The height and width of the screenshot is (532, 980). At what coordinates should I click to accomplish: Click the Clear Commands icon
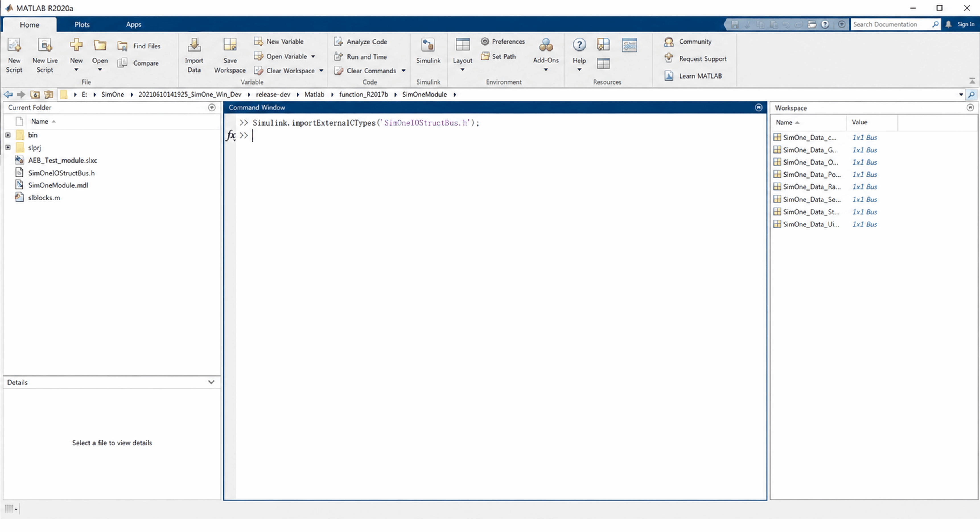pos(339,71)
